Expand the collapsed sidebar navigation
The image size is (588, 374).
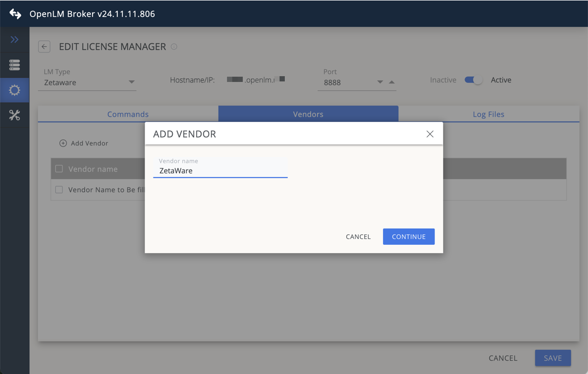15,39
